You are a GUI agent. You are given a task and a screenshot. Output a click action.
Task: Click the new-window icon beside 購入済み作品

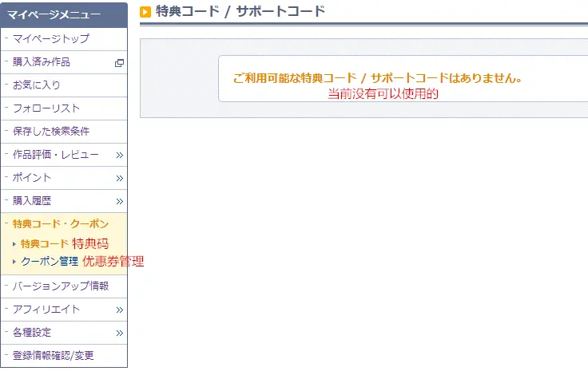click(x=119, y=63)
